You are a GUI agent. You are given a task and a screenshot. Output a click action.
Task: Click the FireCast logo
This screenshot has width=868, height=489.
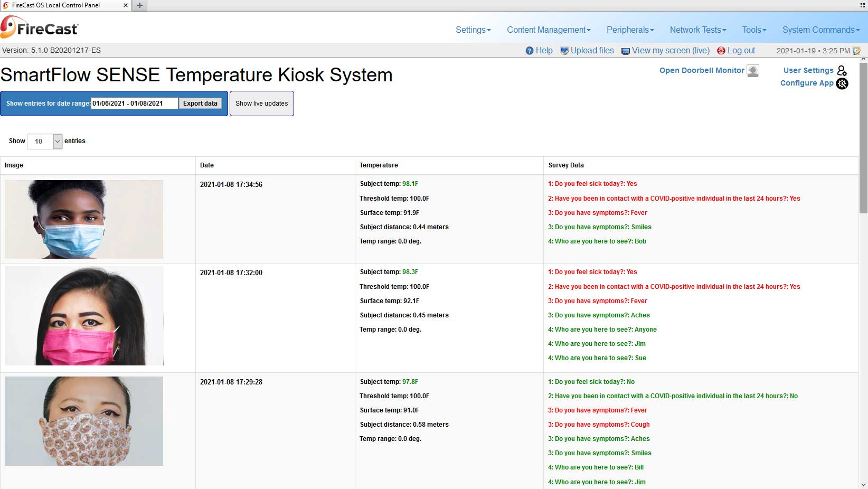pos(40,27)
